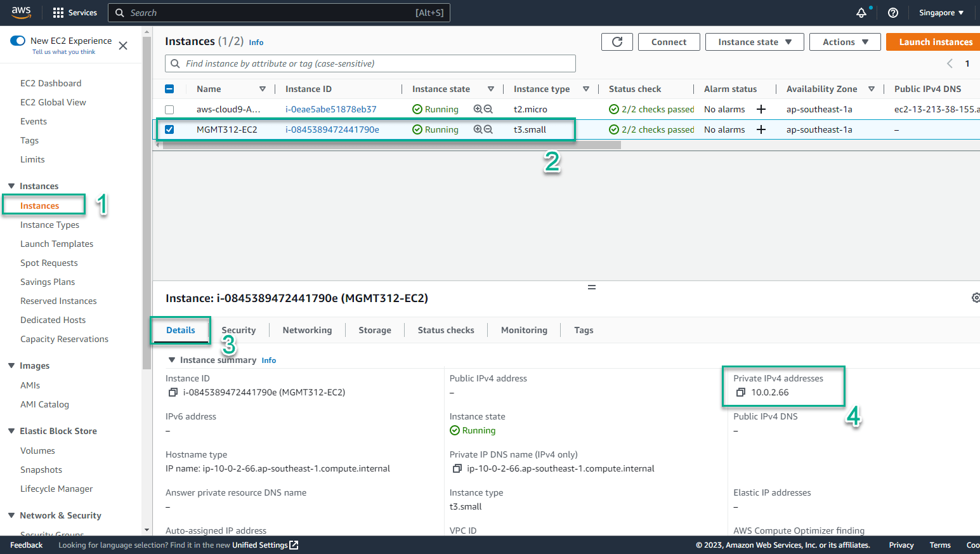The height and width of the screenshot is (554, 980).
Task: Open the help question-mark menu
Action: (893, 13)
